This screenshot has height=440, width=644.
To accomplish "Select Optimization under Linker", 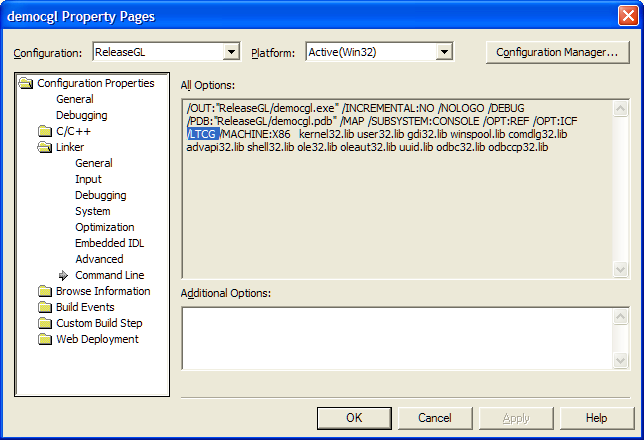I will pyautogui.click(x=105, y=227).
